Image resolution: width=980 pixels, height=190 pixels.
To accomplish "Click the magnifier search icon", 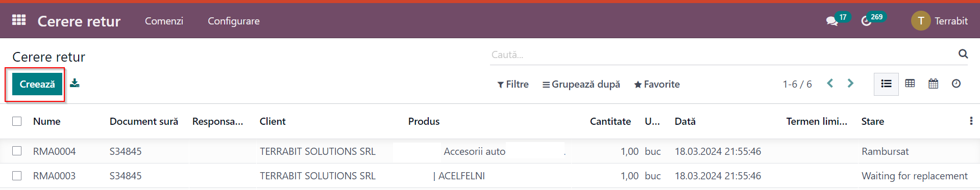I will point(963,53).
